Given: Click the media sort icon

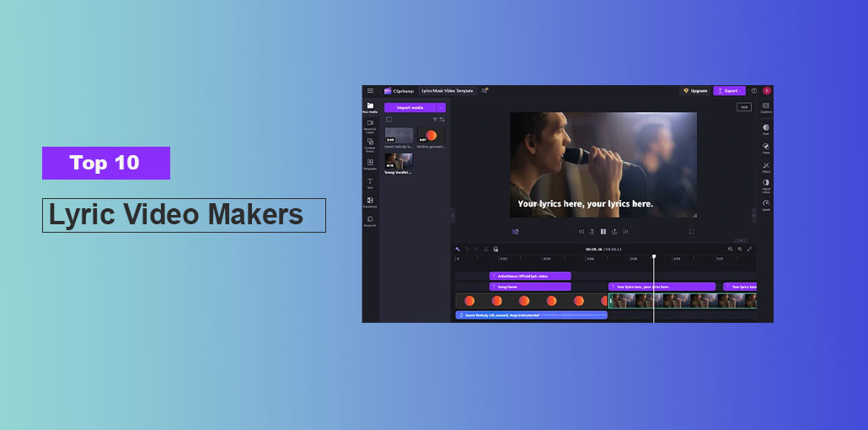Looking at the screenshot, I should 442,120.
